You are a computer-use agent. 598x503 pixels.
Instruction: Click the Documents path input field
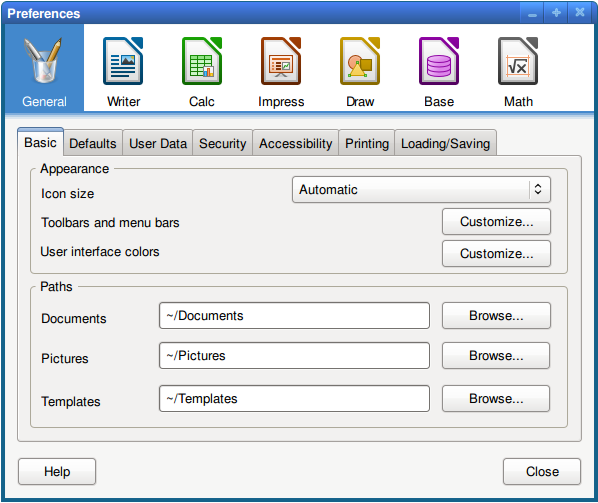[x=294, y=316]
